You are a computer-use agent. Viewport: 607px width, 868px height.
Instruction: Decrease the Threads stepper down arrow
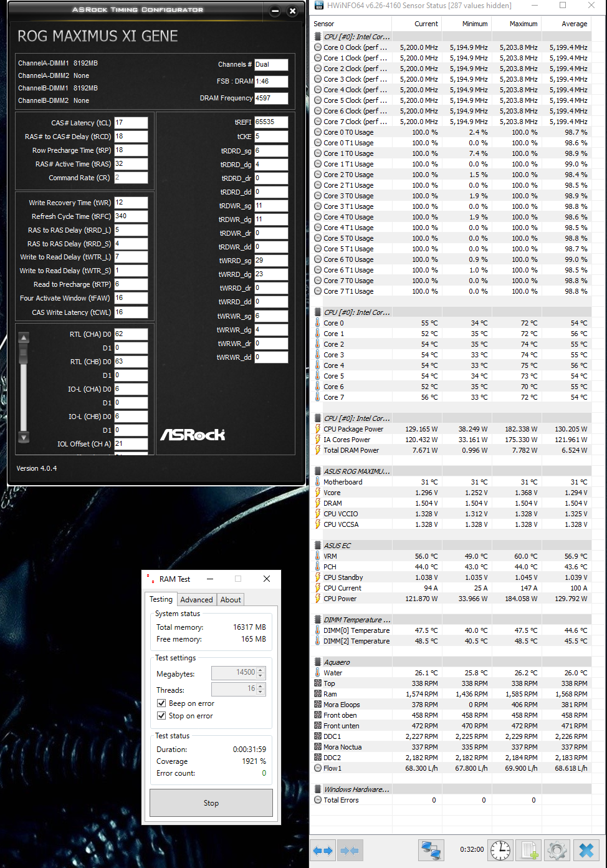(261, 692)
